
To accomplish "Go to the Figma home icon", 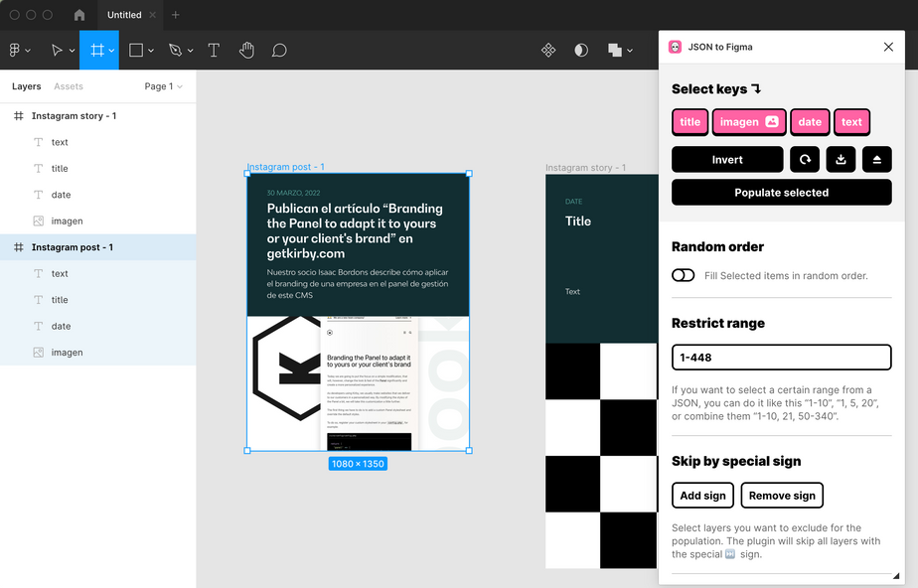I will [x=79, y=15].
